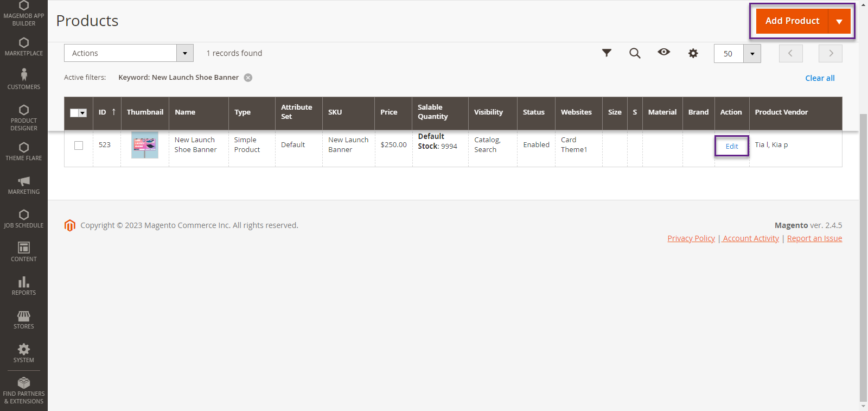Open the Customers sidebar menu
The width and height of the screenshot is (868, 411).
tap(24, 79)
